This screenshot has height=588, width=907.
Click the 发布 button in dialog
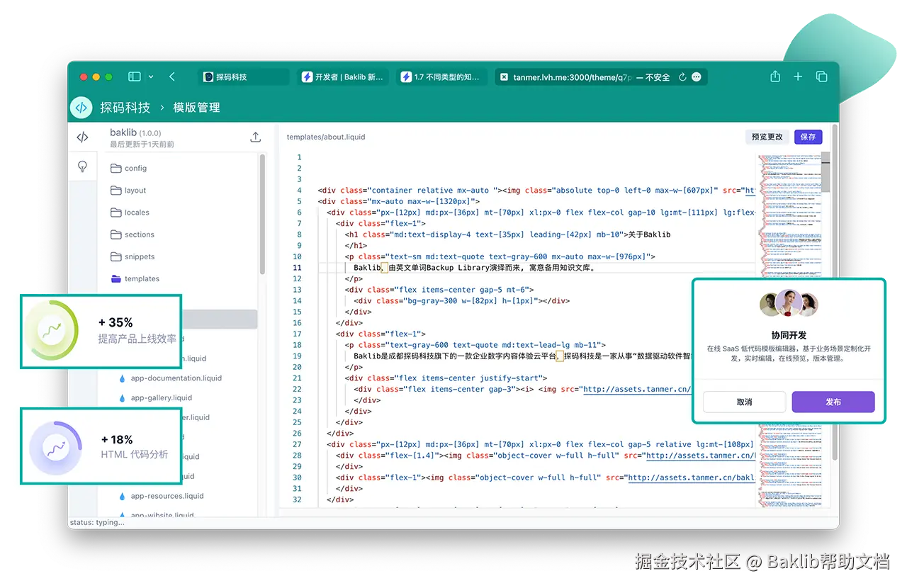point(833,402)
